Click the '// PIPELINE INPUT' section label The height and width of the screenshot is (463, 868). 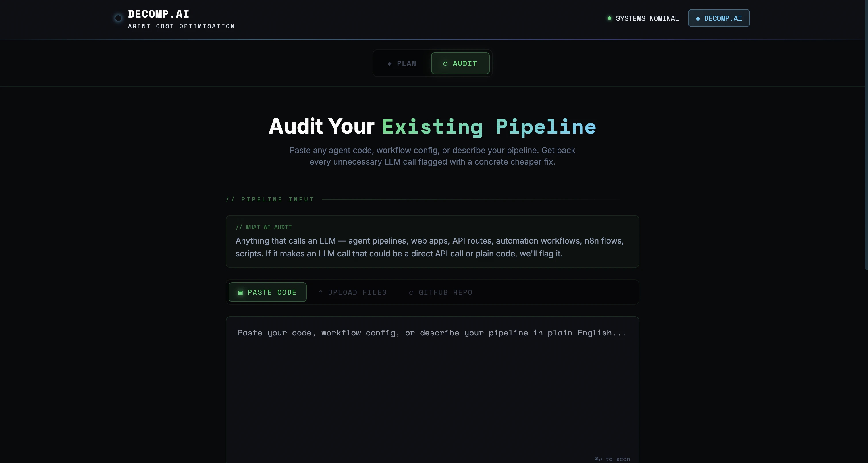tap(270, 200)
